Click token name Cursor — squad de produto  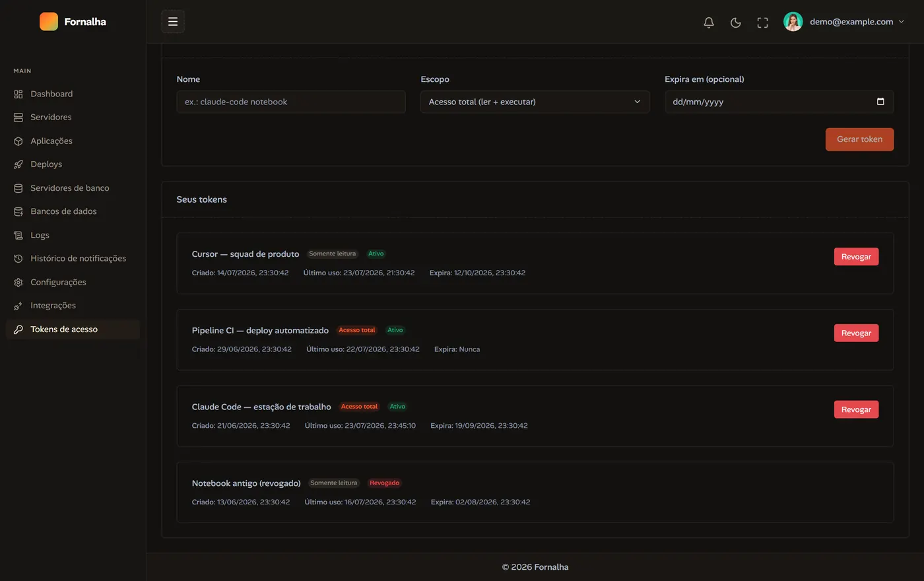(246, 254)
